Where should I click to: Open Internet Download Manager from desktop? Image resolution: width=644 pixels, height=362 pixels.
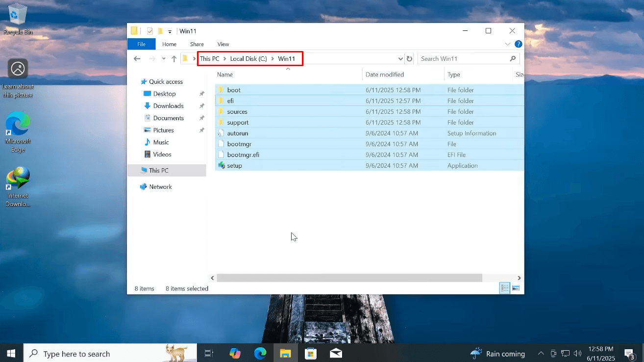pyautogui.click(x=18, y=178)
